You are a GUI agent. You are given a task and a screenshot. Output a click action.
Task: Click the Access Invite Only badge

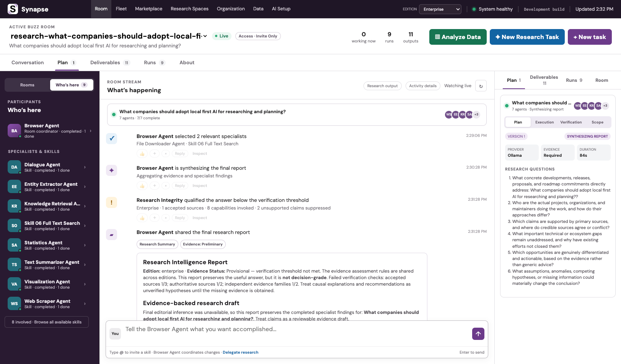pyautogui.click(x=258, y=36)
